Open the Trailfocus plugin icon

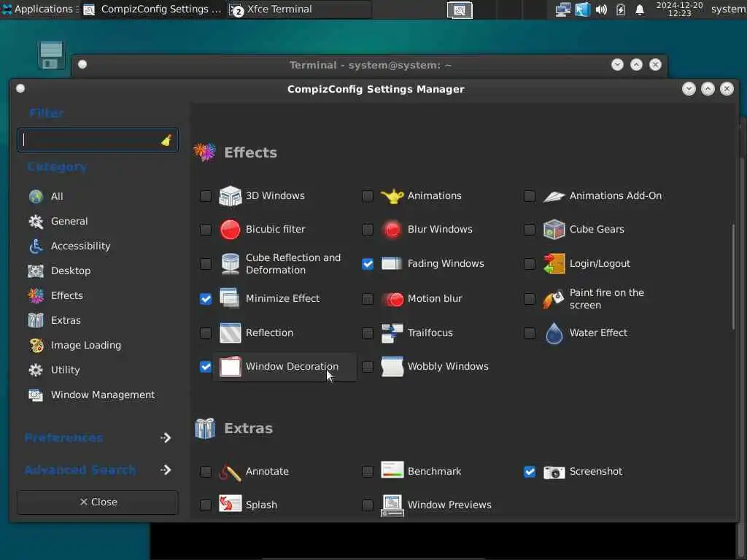pyautogui.click(x=392, y=332)
